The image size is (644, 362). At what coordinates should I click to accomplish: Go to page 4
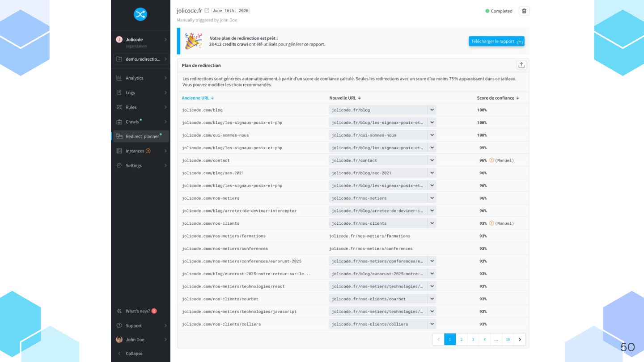tap(485, 340)
